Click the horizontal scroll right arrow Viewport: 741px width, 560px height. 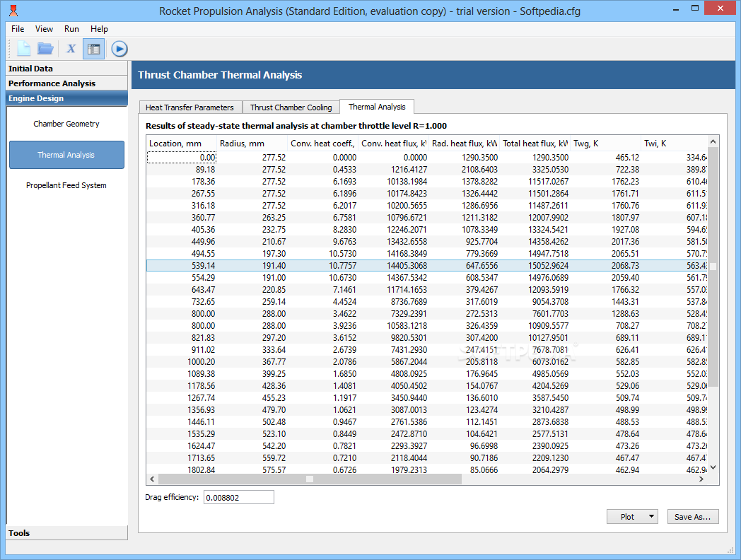point(702,479)
